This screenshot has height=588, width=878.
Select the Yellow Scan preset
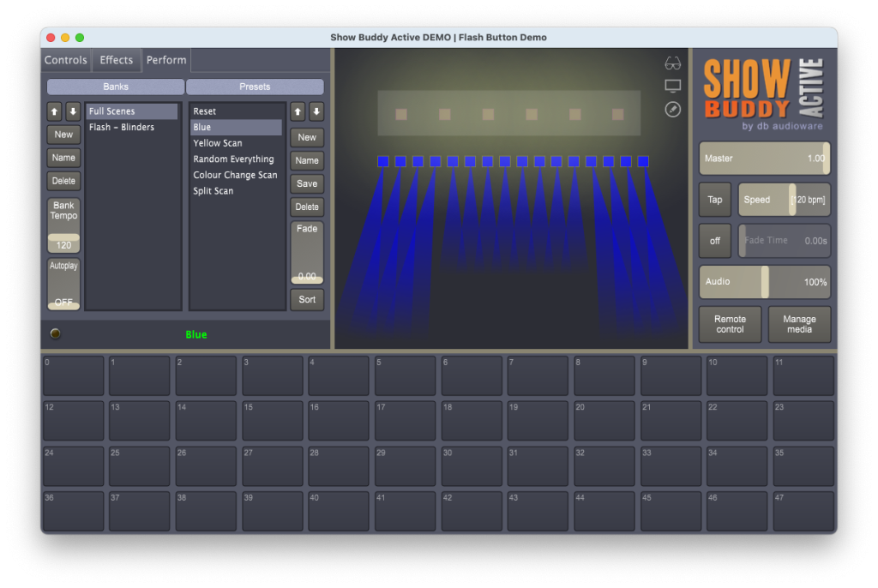pos(218,143)
